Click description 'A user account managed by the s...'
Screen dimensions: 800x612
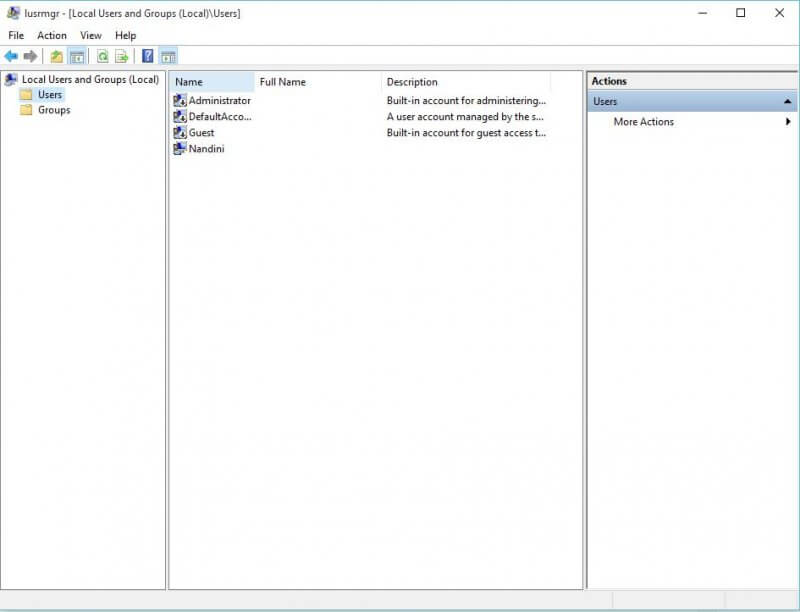pyautogui.click(x=465, y=117)
